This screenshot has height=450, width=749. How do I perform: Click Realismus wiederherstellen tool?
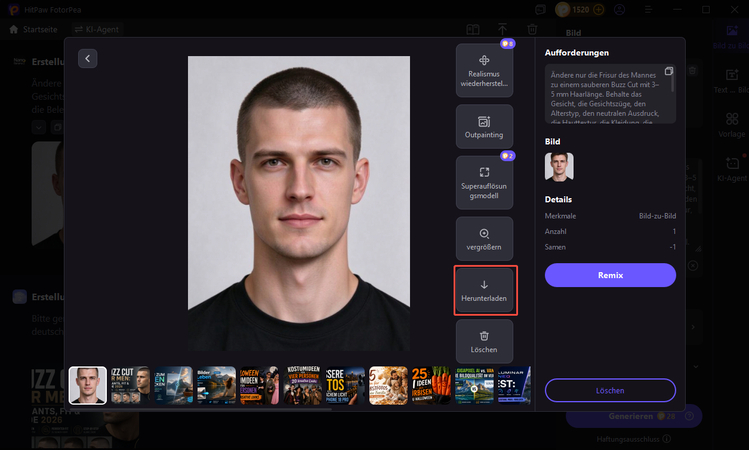tap(484, 70)
